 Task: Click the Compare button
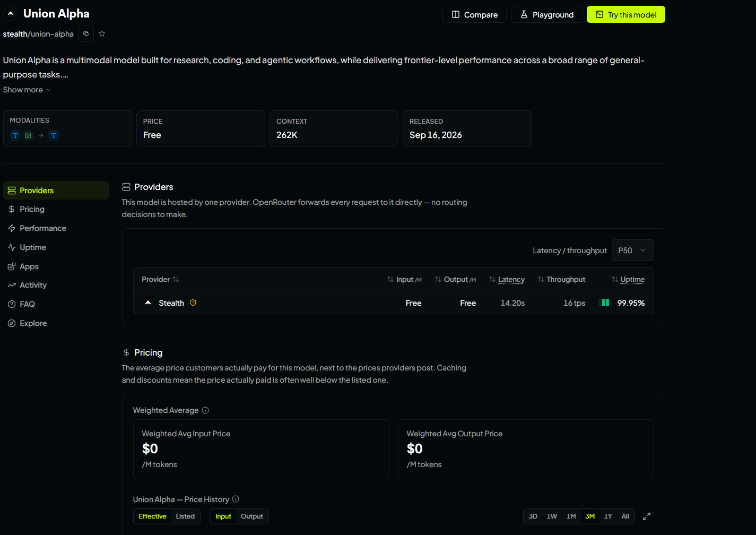pos(474,14)
